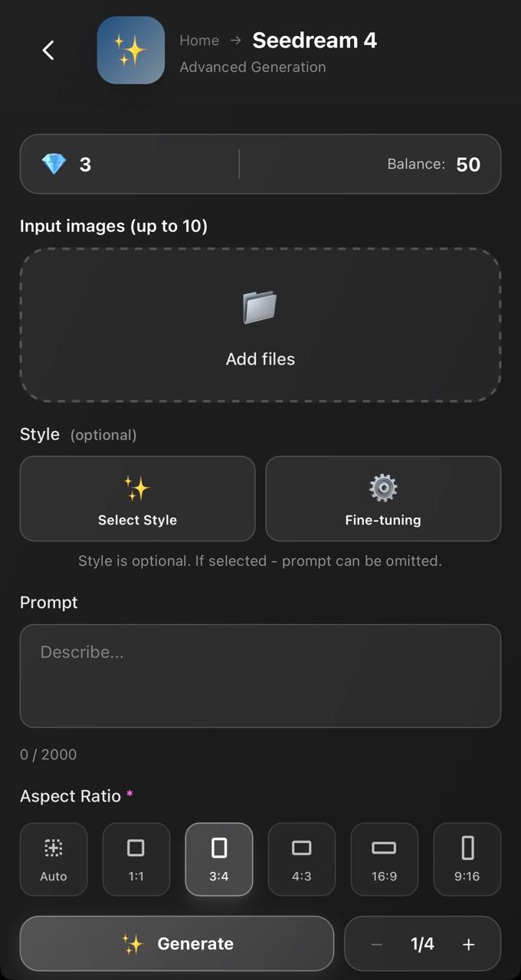Switch to 9:16 portrait ratio

pos(467,859)
